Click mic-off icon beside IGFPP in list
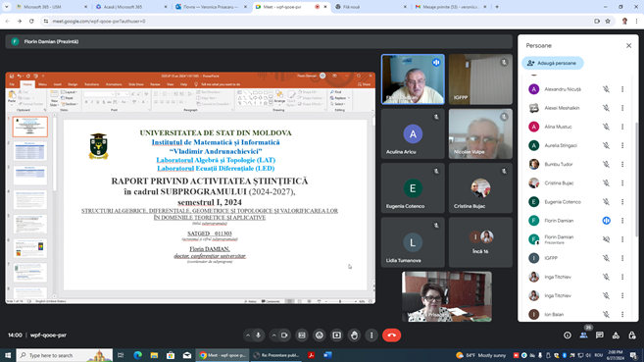This screenshot has width=644, height=362. 606,258
